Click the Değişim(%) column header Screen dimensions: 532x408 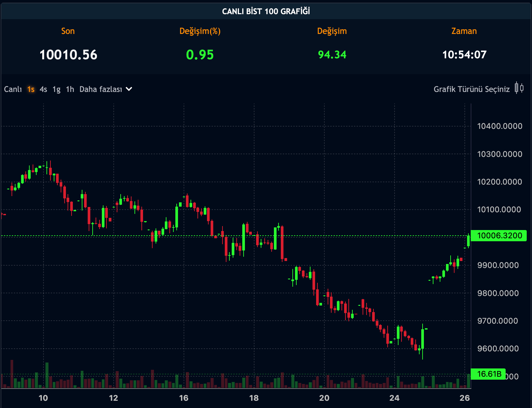[x=200, y=31]
